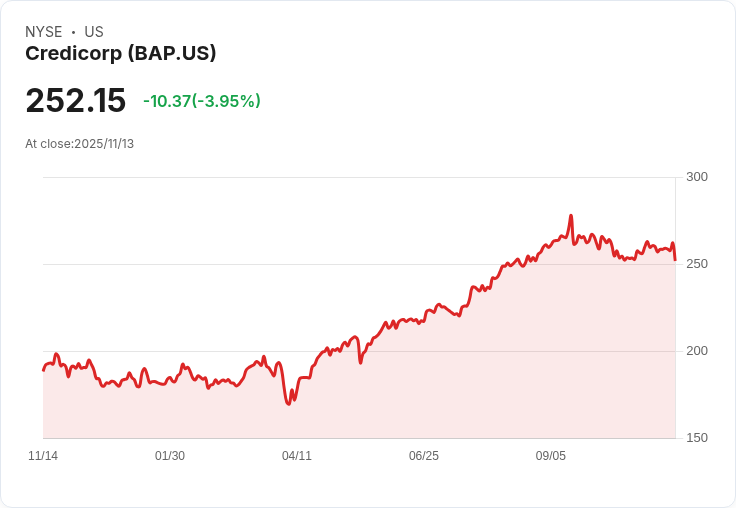Click the sharp dip in the line after 04/11
The width and height of the screenshot is (736, 508).
[360, 362]
